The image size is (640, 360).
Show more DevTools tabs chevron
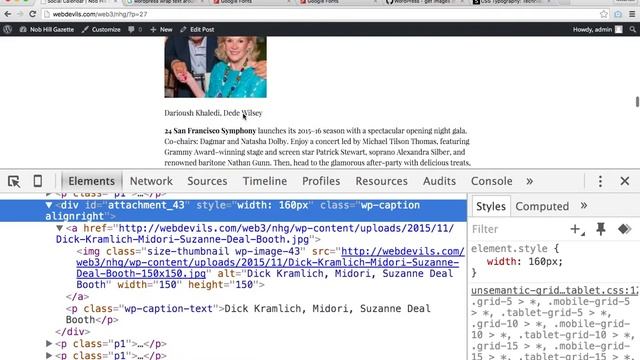(529, 181)
